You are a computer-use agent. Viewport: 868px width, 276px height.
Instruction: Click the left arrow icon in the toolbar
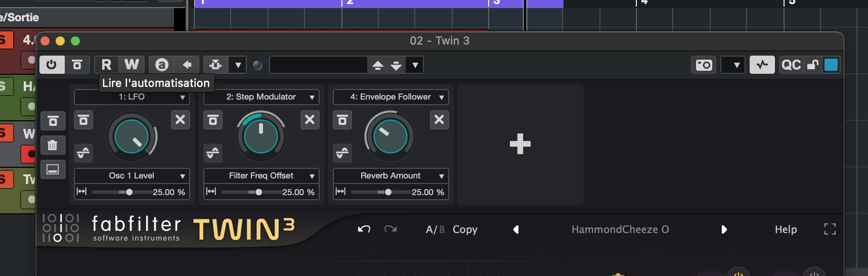187,65
